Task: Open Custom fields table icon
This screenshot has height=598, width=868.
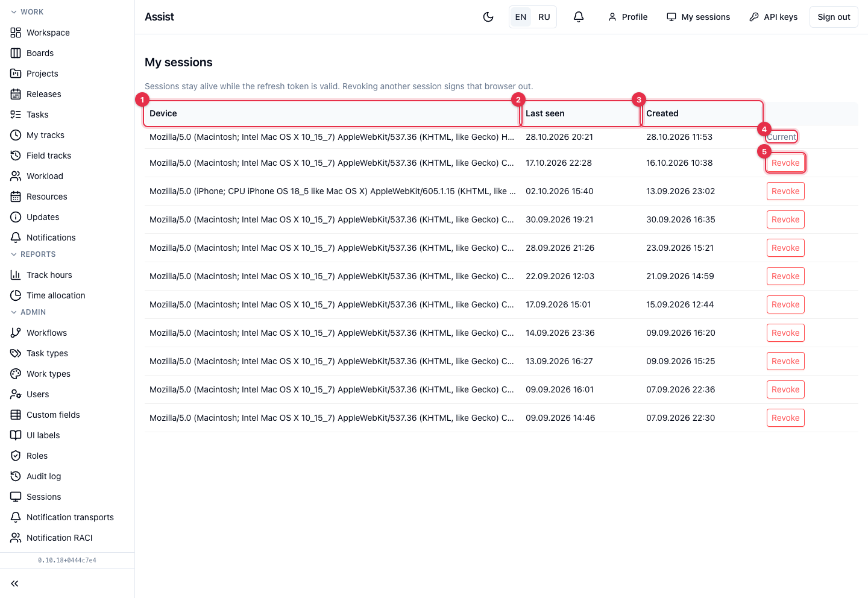Action: coord(16,415)
